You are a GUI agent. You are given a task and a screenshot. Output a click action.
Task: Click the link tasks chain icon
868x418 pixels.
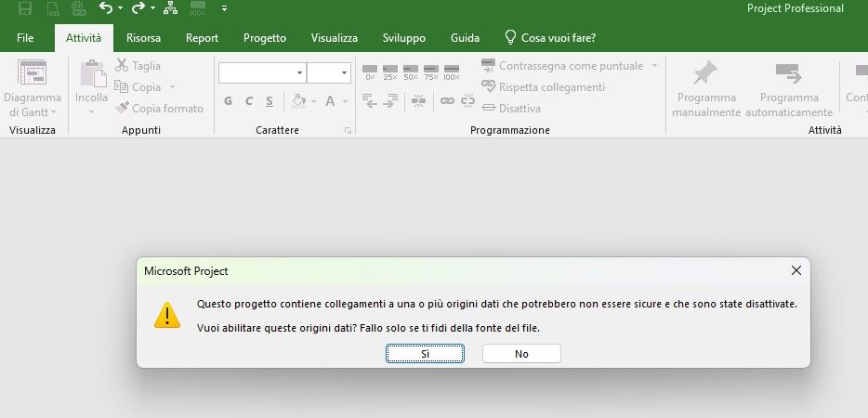[x=447, y=101]
